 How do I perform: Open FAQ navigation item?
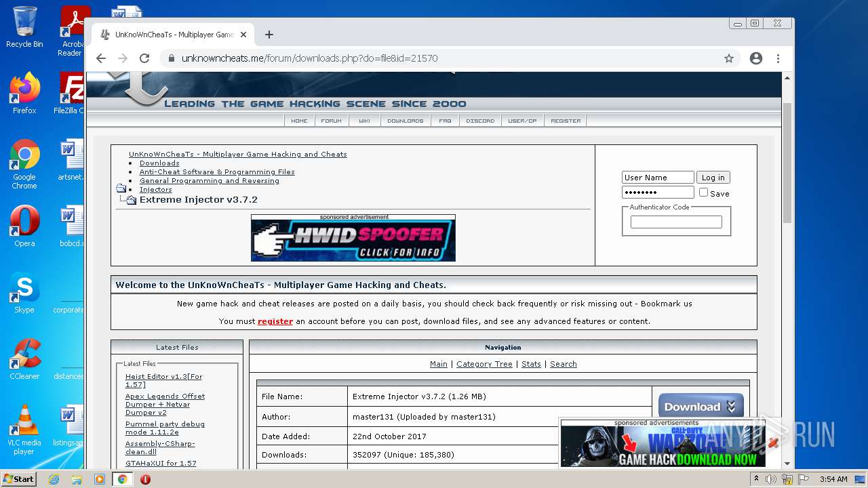(445, 121)
